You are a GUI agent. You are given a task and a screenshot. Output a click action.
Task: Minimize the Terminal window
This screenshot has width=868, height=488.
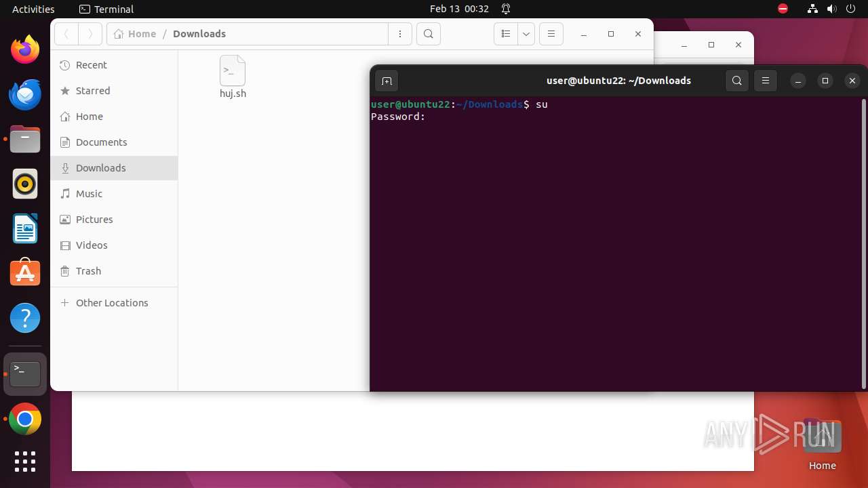point(798,81)
